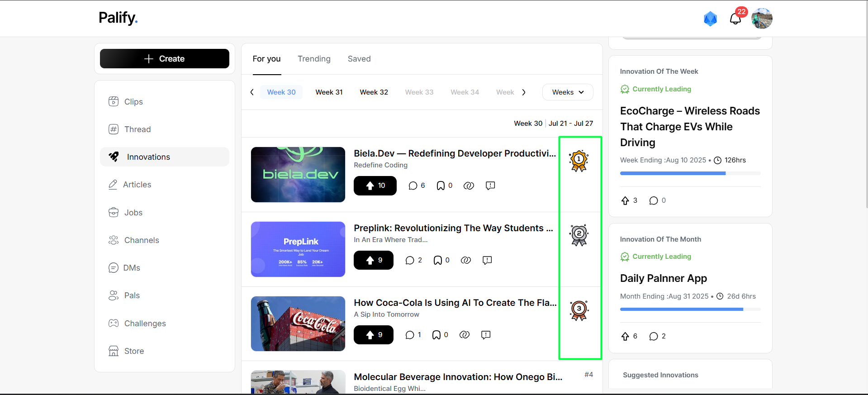Go to Palify home logo
868x395 pixels.
(x=118, y=18)
